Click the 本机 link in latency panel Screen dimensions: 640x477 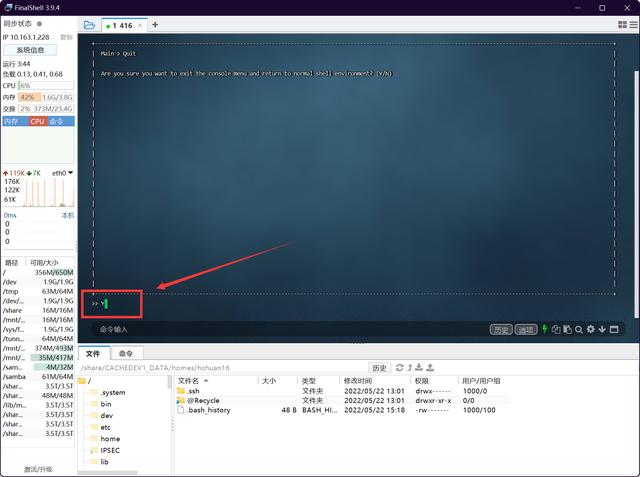(x=67, y=215)
